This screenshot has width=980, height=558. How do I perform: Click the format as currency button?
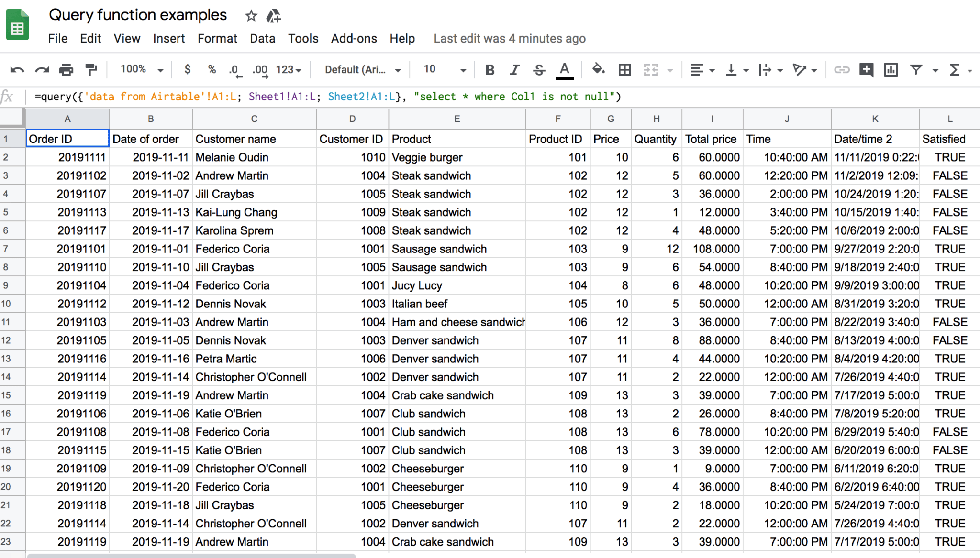(x=188, y=70)
